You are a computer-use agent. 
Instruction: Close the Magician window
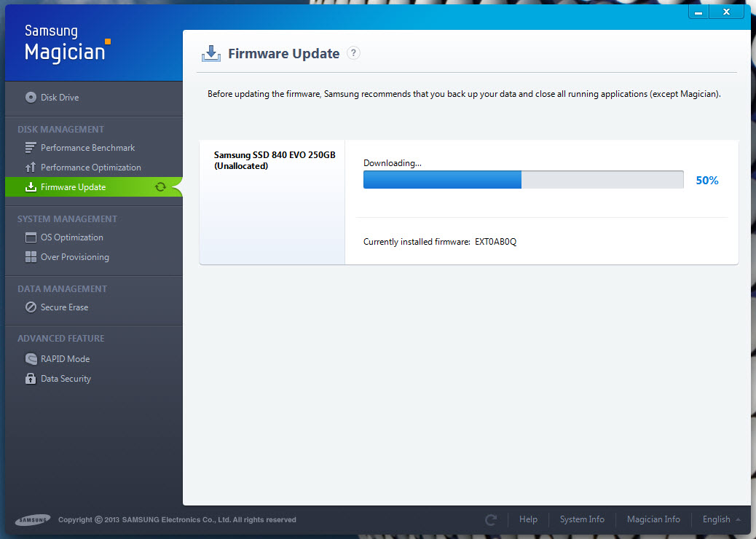[x=726, y=12]
